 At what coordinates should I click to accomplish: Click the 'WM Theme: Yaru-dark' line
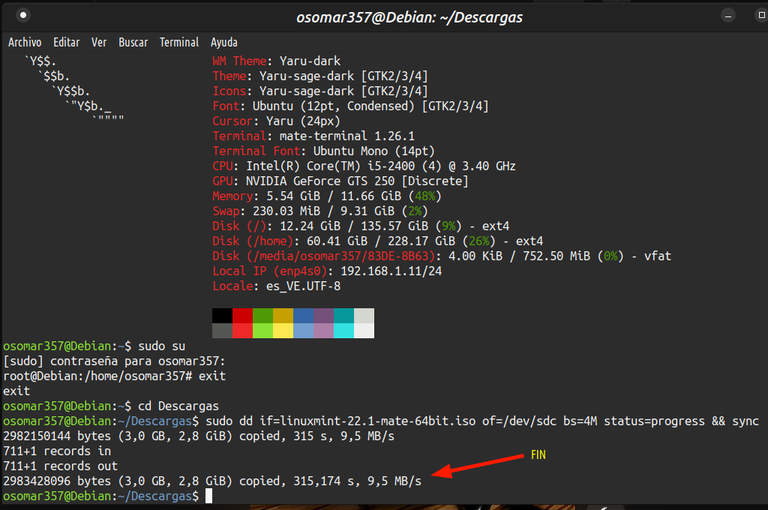click(276, 61)
